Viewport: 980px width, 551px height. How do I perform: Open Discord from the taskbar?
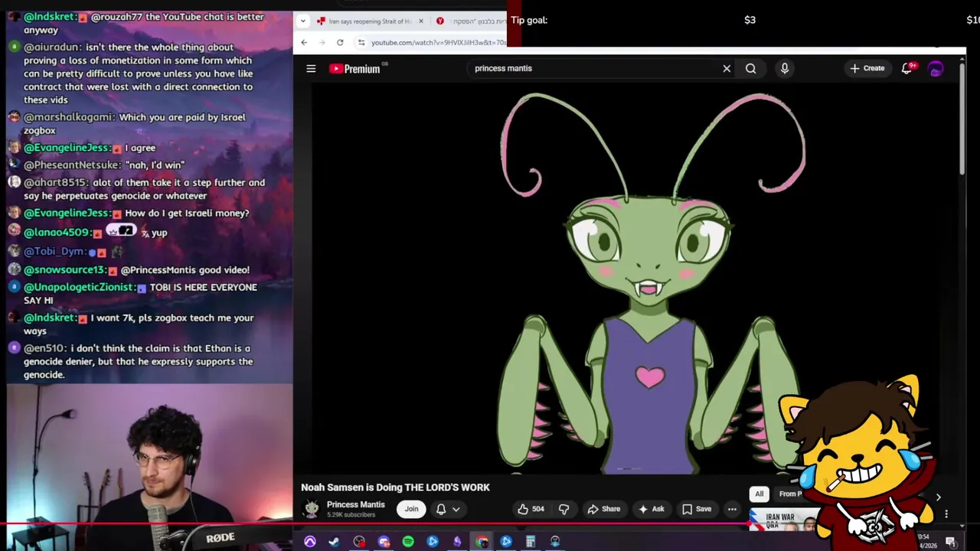384,542
